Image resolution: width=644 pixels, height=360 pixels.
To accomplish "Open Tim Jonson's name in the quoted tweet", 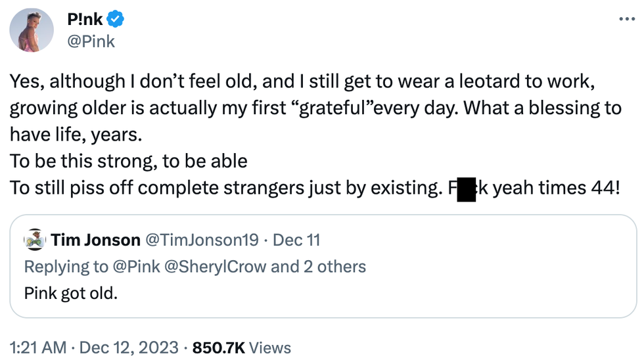I will click(95, 240).
